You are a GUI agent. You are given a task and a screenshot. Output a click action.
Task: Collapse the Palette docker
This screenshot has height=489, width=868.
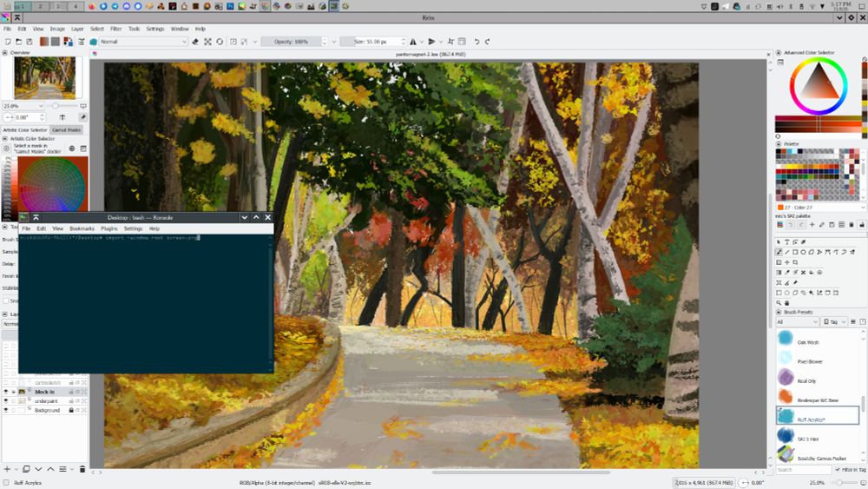[x=779, y=144]
